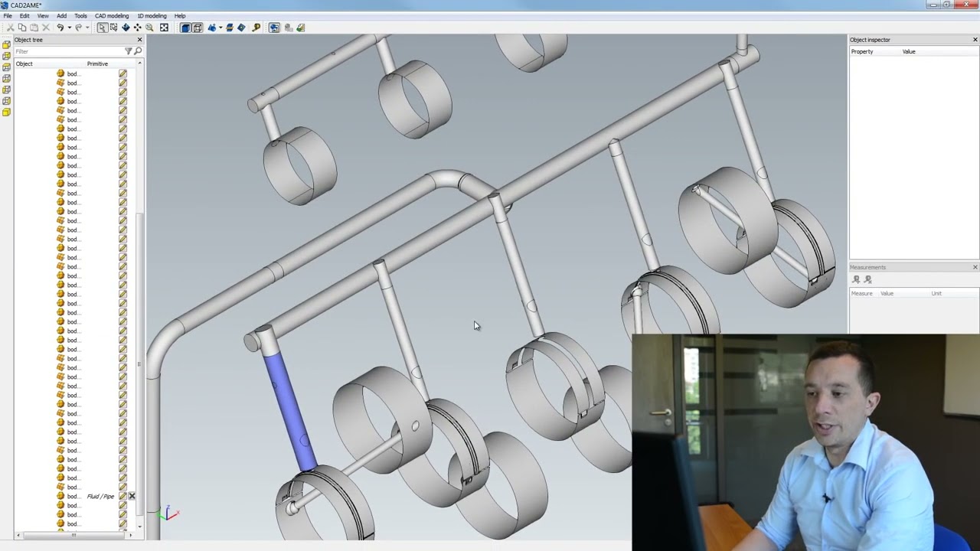Click the blue view orientation icon

point(212,28)
